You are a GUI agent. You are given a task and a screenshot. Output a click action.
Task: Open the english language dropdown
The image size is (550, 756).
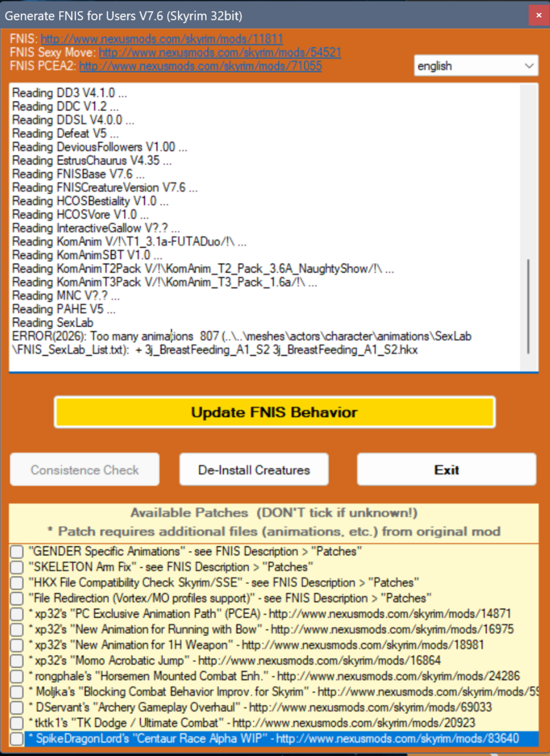pyautogui.click(x=476, y=66)
